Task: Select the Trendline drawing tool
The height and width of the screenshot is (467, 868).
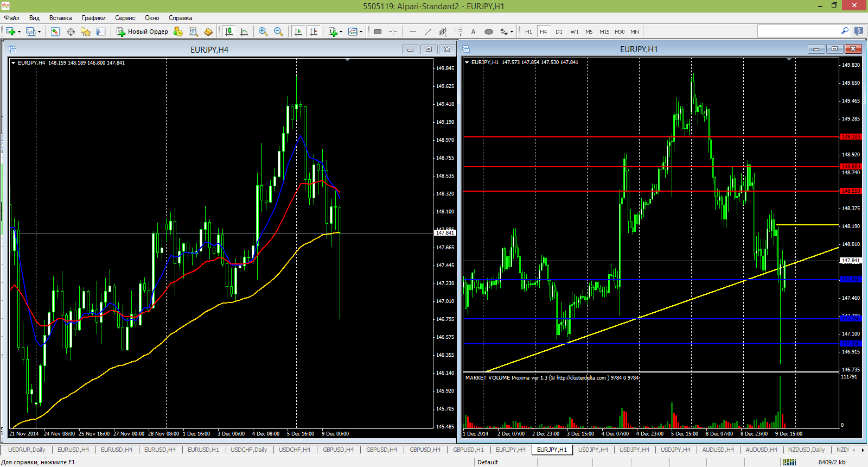Action: pyautogui.click(x=428, y=31)
